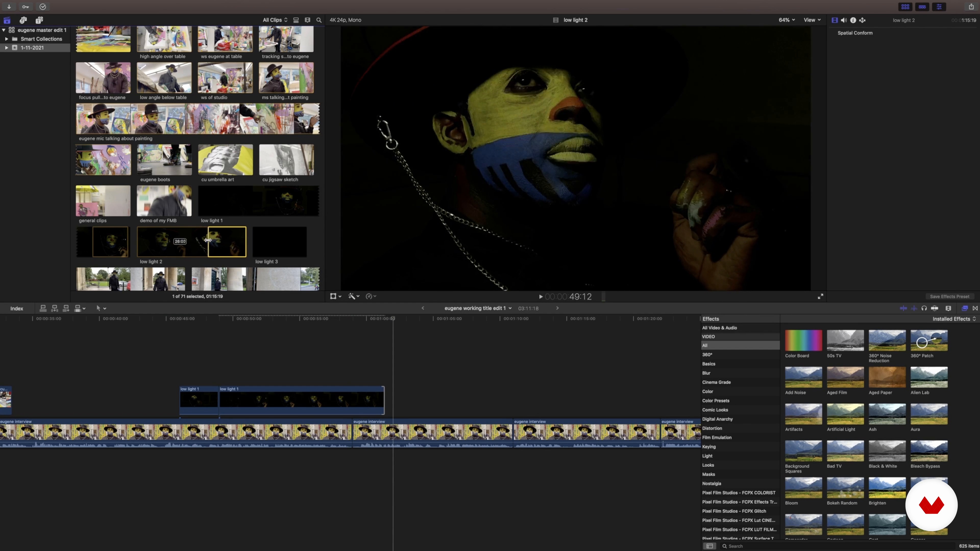Screen dimensions: 980x551
Task: Toggle the inspector panel visibility
Action: pos(939,6)
